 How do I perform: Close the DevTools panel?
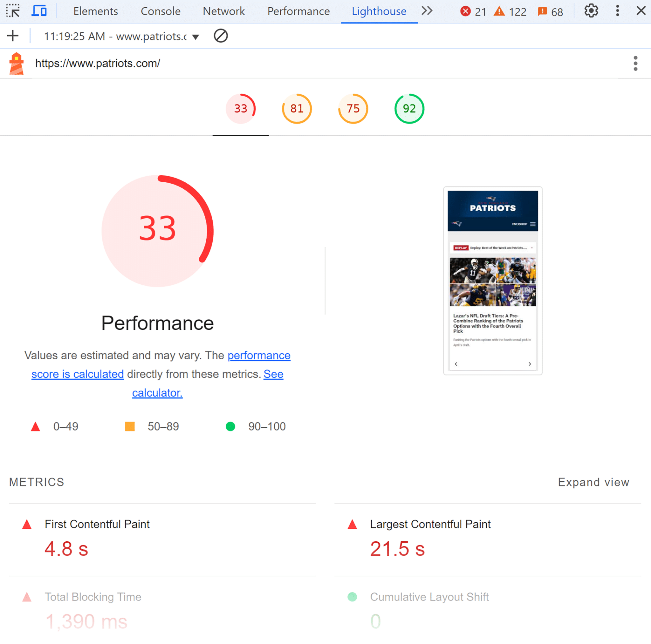click(641, 11)
